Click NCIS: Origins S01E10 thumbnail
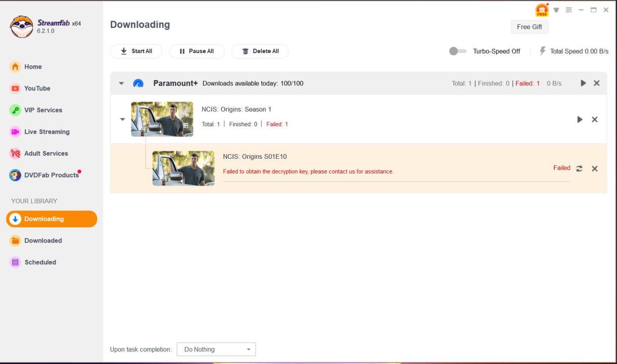 click(183, 168)
